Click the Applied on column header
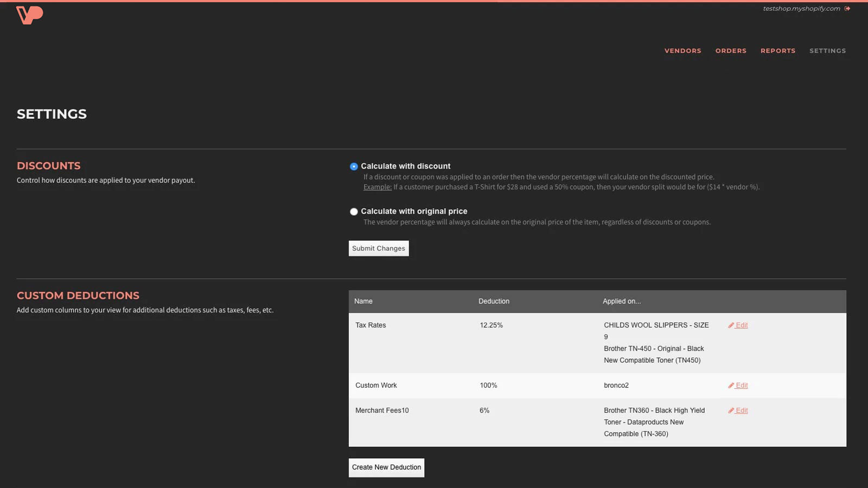868x488 pixels. (622, 301)
